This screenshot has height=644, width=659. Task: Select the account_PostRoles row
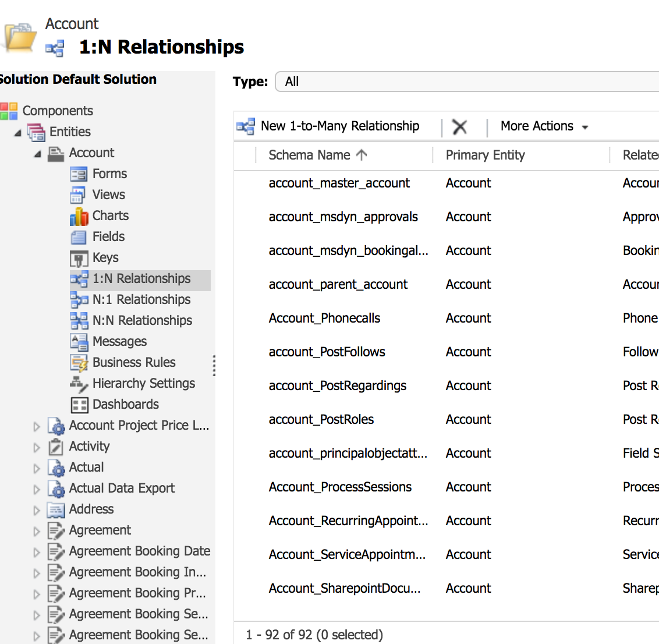point(447,419)
